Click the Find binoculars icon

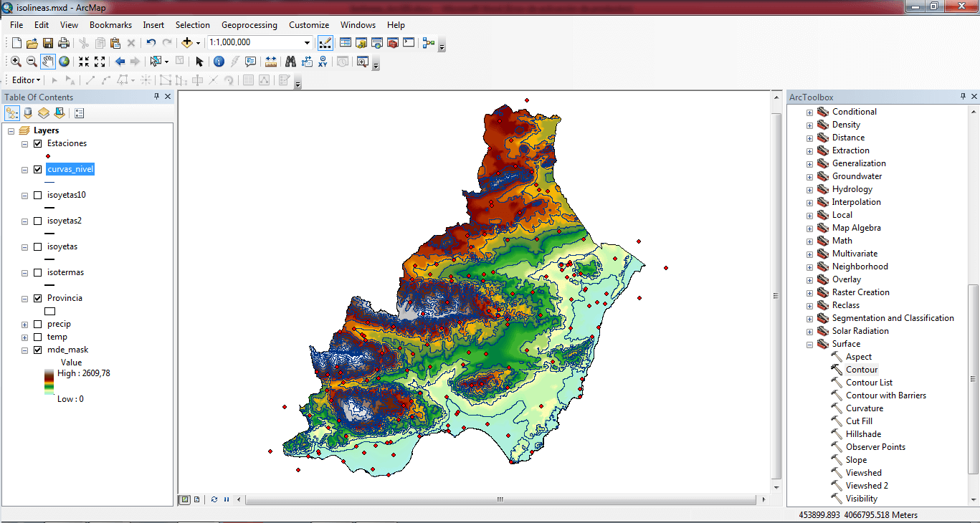pyautogui.click(x=290, y=62)
